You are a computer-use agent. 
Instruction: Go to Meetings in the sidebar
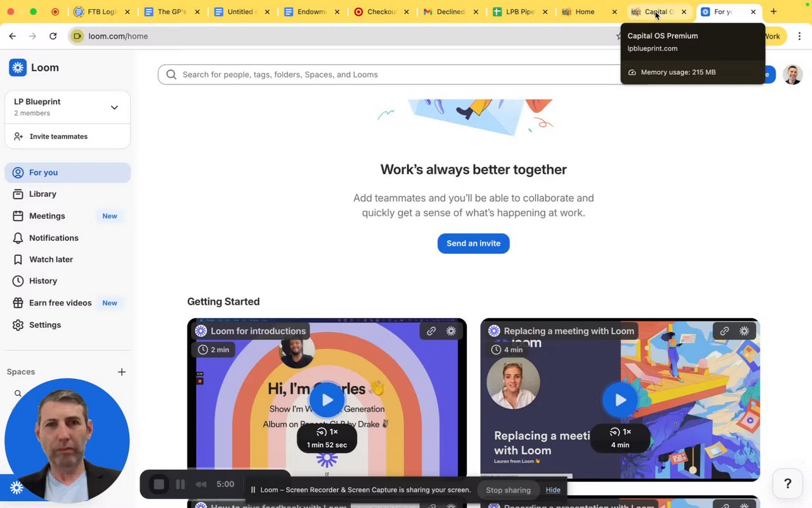click(x=67, y=216)
